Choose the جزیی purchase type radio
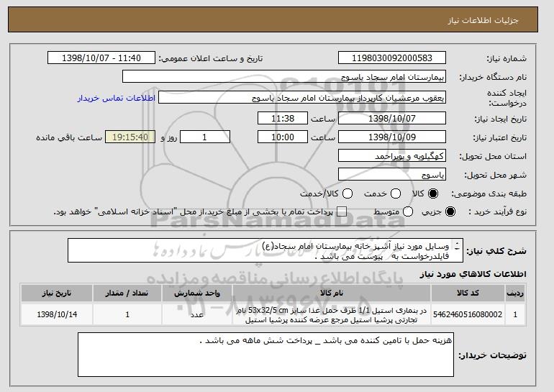The image size is (554, 392). pos(450,211)
